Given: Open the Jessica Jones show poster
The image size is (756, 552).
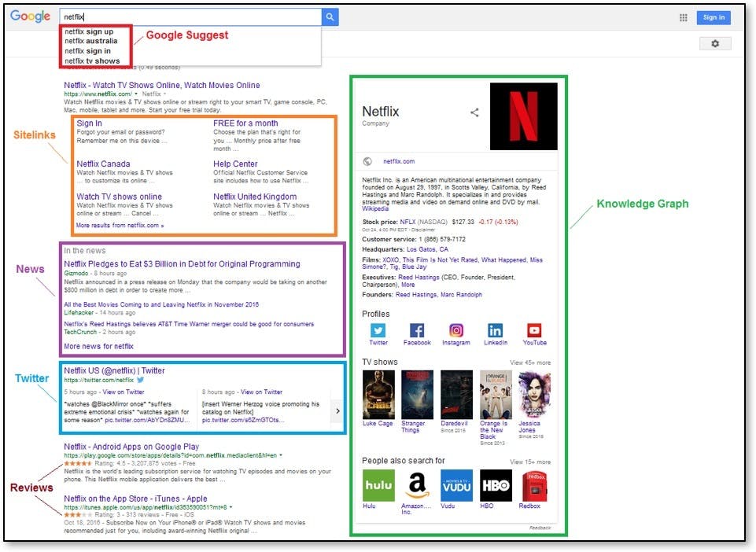Looking at the screenshot, I should 535,395.
